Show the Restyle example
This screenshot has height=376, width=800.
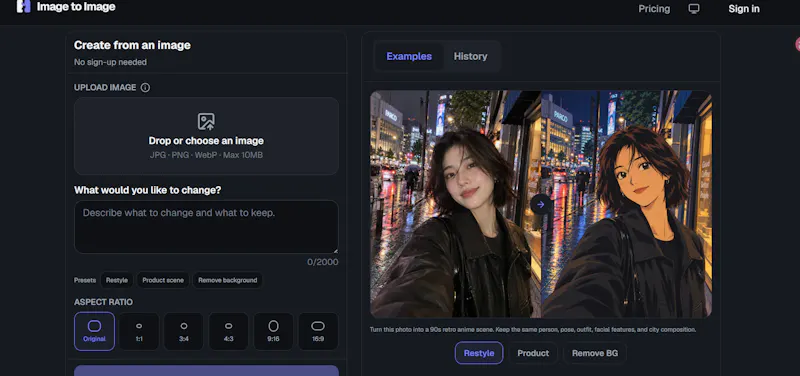coord(479,353)
